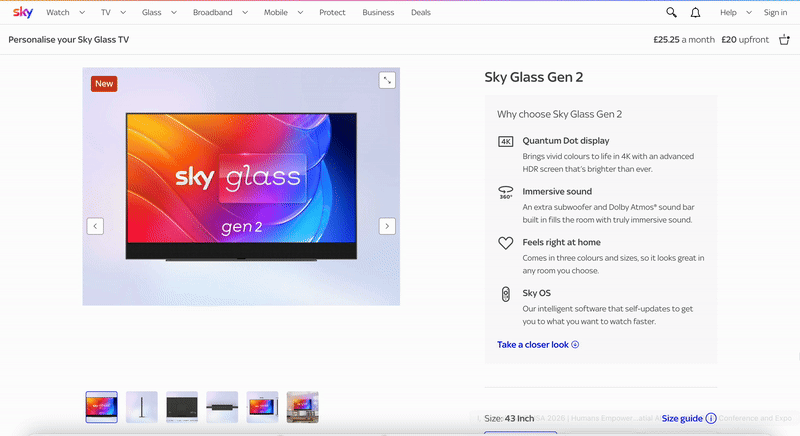Image resolution: width=800 pixels, height=436 pixels.
Task: Open the Mobile menu item
Action: pyautogui.click(x=276, y=12)
